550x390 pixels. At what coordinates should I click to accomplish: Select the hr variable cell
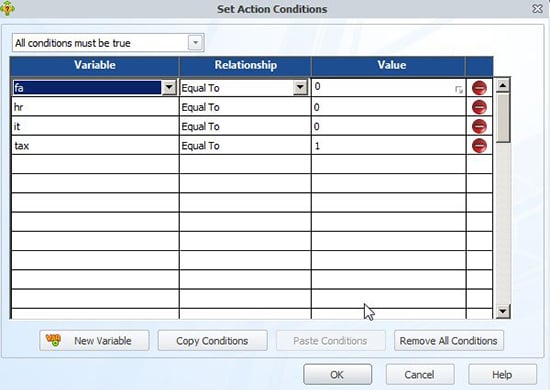pos(95,107)
